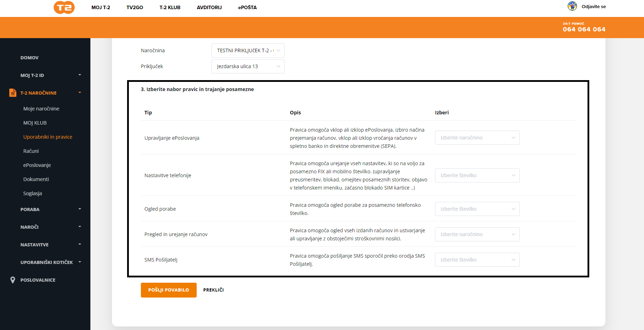Click the user avatar icon

pos(572,6)
